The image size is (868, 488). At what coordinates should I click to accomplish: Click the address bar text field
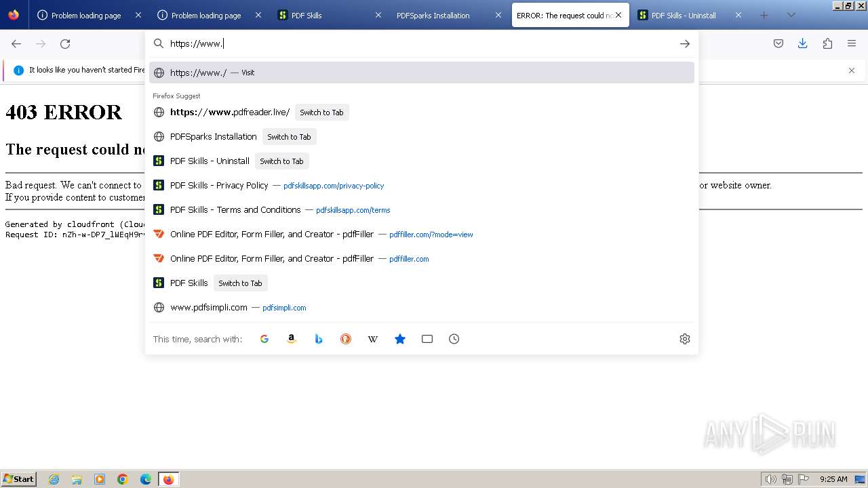pyautogui.click(x=420, y=44)
